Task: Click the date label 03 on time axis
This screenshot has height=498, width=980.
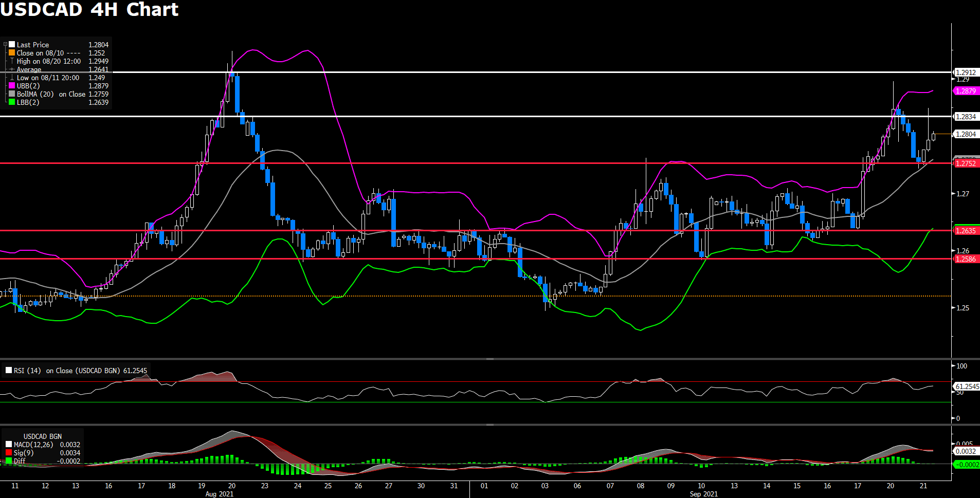Action: (x=545, y=486)
